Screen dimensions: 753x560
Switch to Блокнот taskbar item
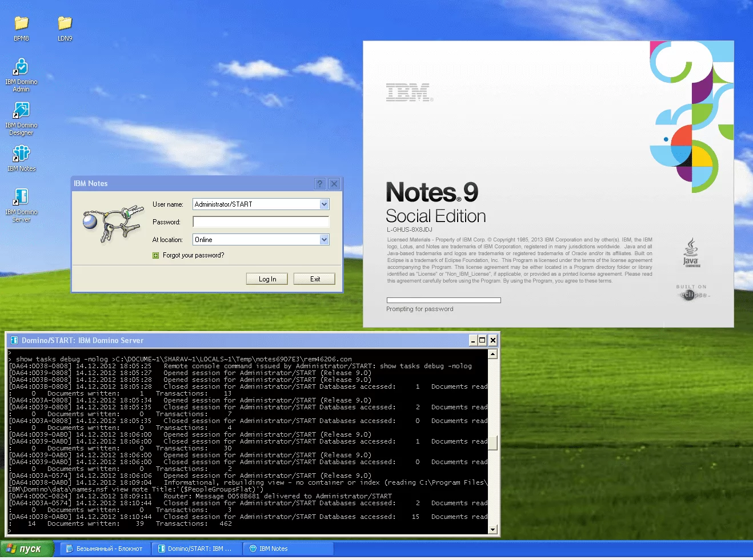[104, 549]
